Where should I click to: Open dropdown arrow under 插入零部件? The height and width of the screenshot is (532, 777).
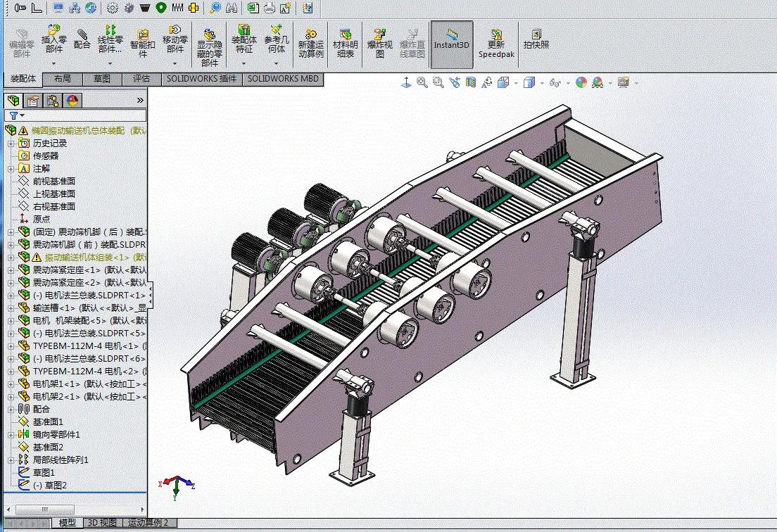tap(54, 63)
